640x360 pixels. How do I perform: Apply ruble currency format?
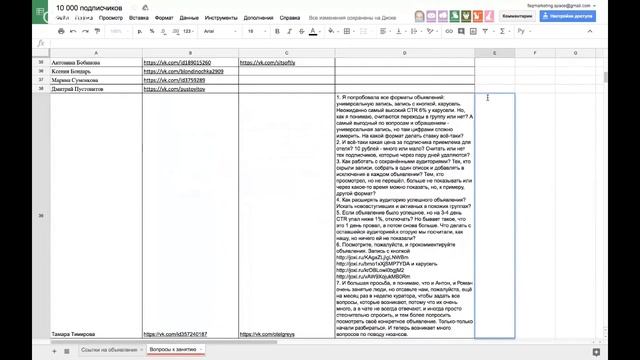[140, 31]
